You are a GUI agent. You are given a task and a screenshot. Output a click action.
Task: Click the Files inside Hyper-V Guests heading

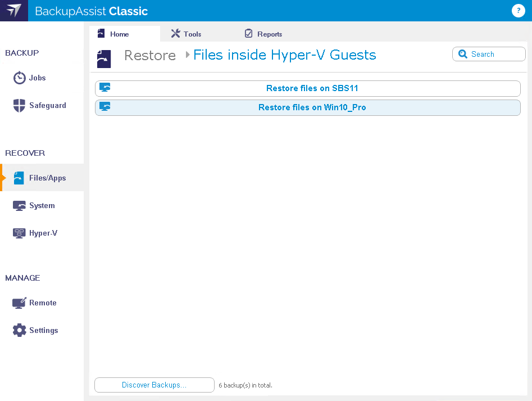pos(285,55)
